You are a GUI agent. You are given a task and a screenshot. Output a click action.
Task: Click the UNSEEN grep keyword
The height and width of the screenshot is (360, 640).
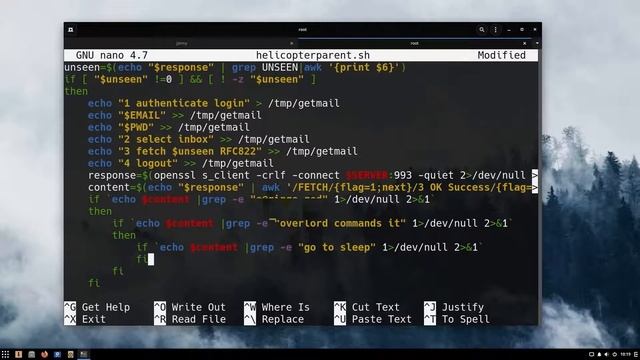click(280, 67)
